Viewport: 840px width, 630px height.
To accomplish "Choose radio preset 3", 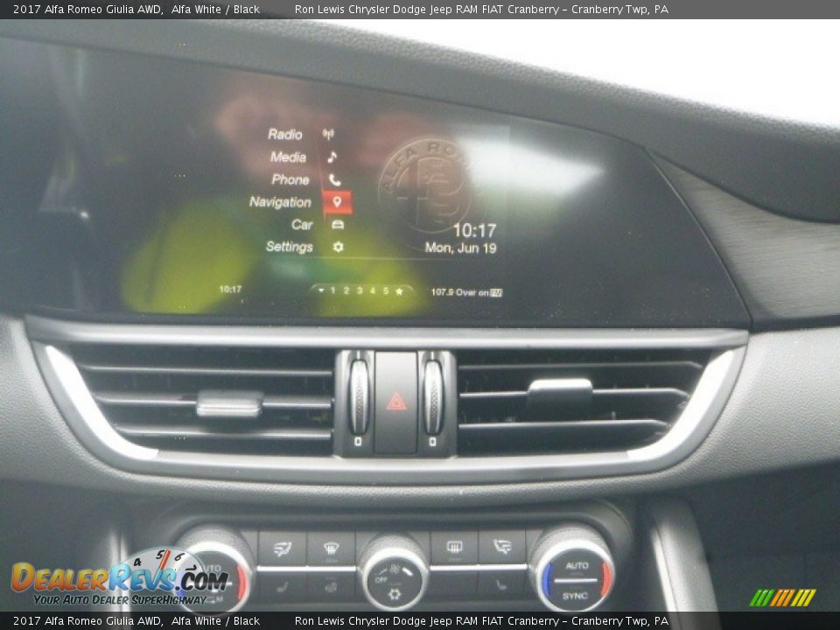I will click(359, 290).
